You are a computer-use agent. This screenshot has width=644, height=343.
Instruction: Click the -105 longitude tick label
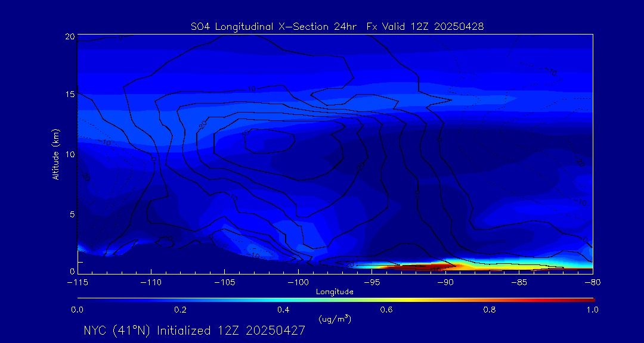click(x=225, y=283)
